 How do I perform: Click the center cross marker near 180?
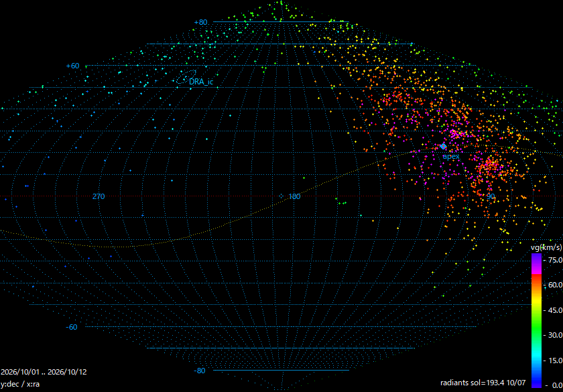click(x=281, y=196)
